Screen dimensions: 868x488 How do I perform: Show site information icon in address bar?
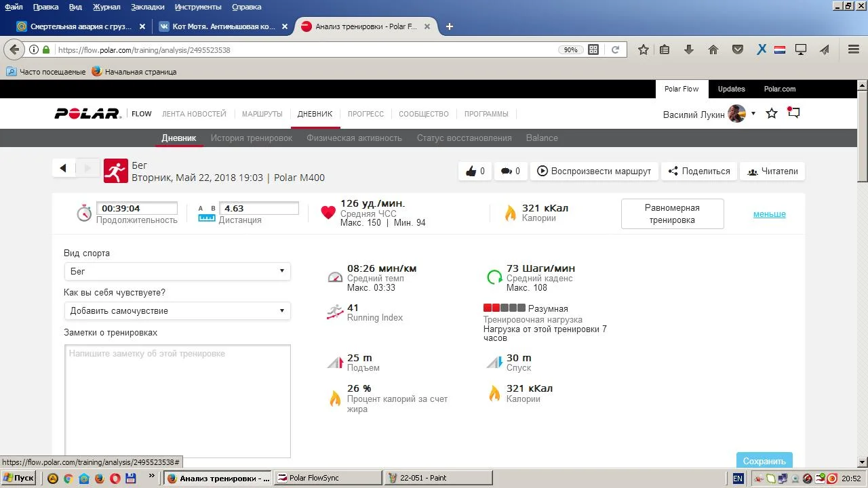coord(34,49)
